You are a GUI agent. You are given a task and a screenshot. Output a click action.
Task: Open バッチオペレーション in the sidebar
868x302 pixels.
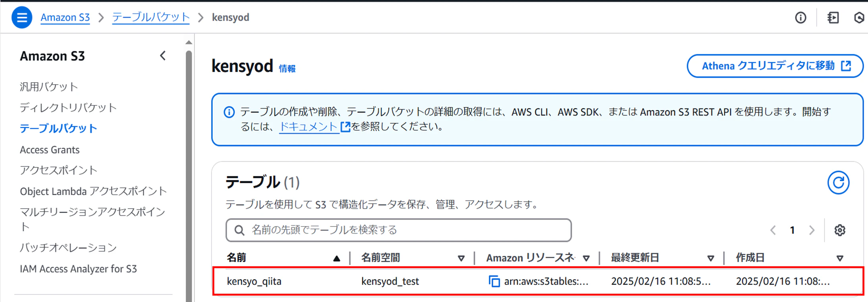tap(68, 248)
